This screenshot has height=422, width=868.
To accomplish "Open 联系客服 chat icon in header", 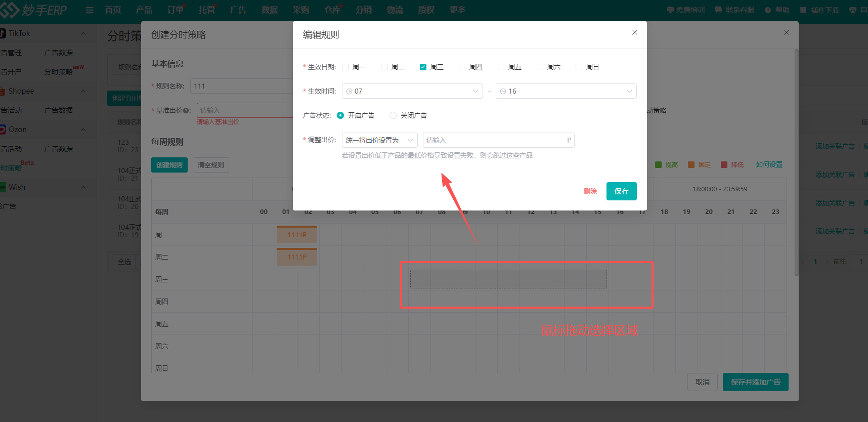I will pos(718,10).
